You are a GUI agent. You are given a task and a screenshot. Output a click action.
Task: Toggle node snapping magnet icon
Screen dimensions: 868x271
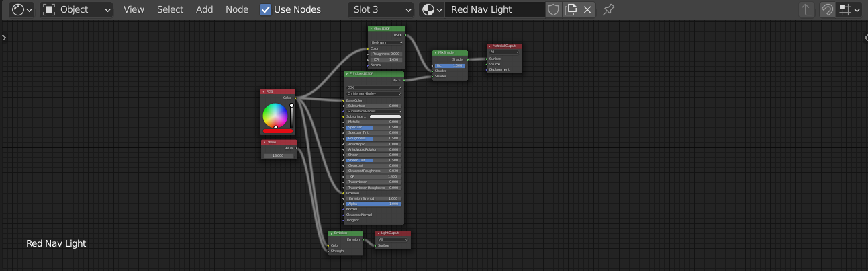point(828,9)
